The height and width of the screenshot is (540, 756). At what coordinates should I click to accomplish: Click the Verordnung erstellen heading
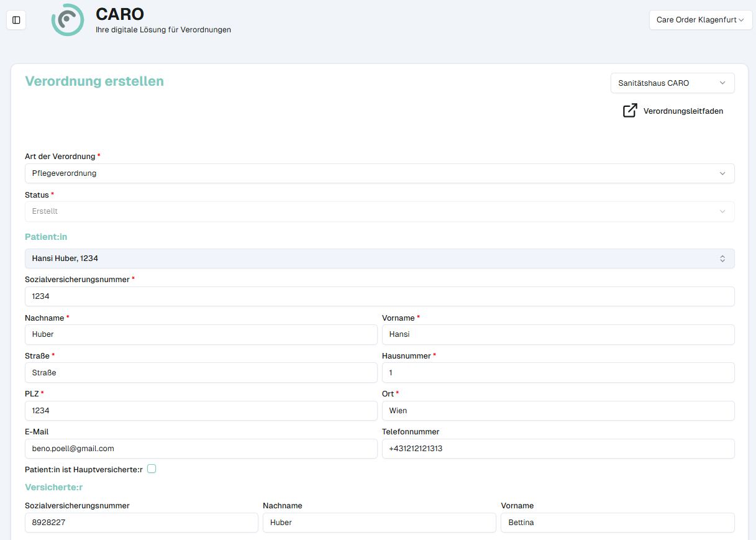point(94,81)
